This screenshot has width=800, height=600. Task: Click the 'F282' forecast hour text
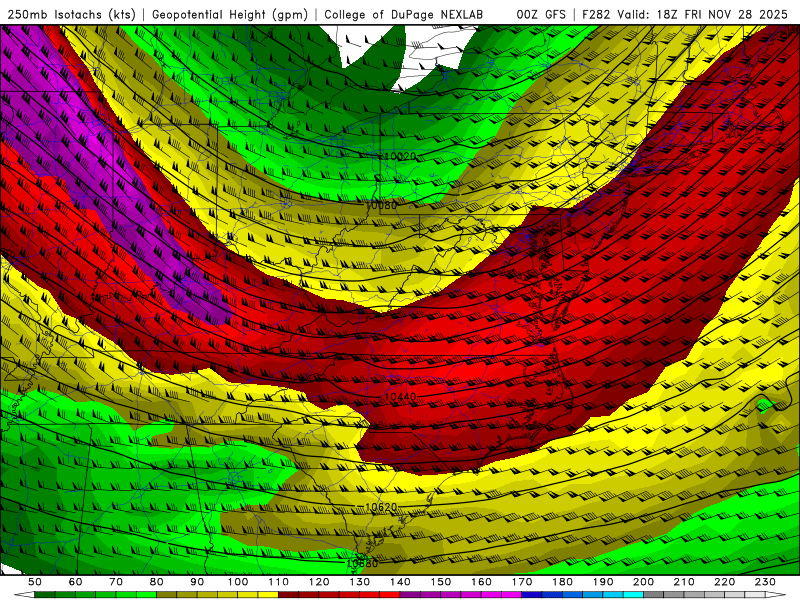click(596, 14)
